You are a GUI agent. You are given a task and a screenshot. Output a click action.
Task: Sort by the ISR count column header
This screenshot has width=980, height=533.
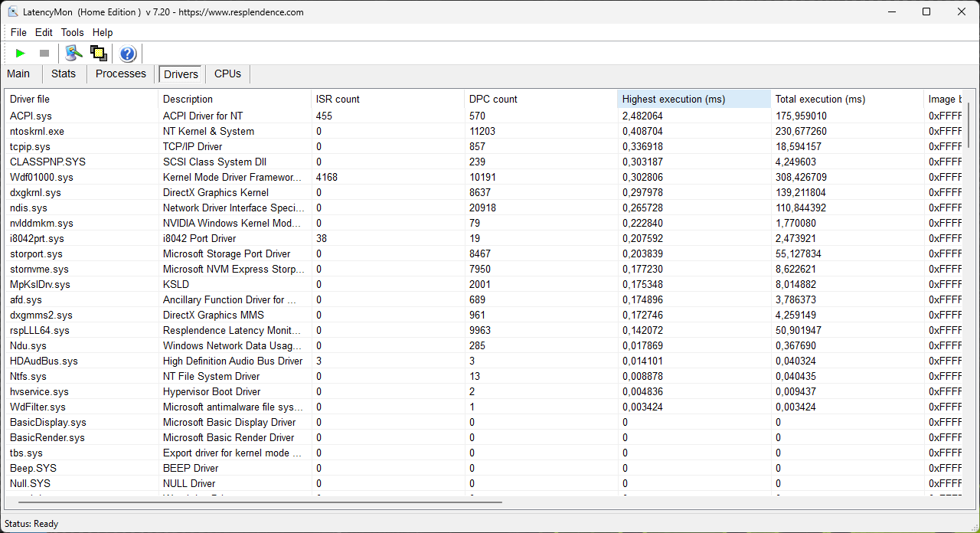(388, 99)
